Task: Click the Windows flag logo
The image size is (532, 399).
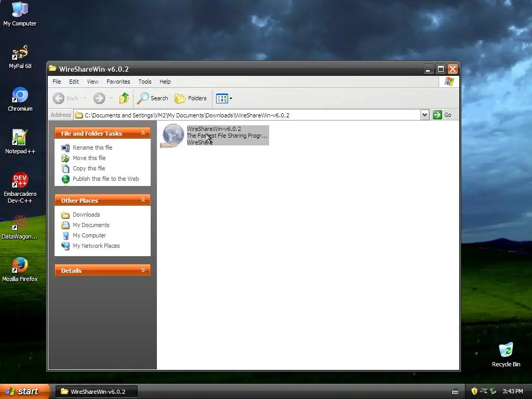Action: coord(449,82)
